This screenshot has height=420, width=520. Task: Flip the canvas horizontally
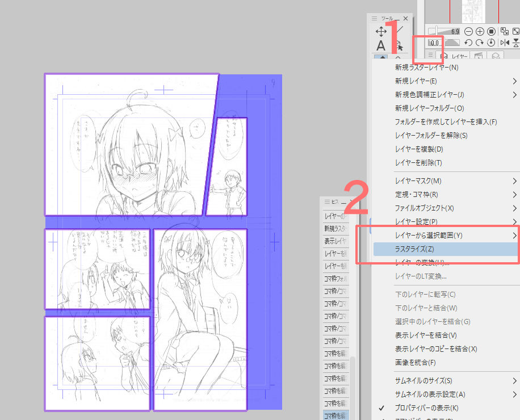pos(505,43)
